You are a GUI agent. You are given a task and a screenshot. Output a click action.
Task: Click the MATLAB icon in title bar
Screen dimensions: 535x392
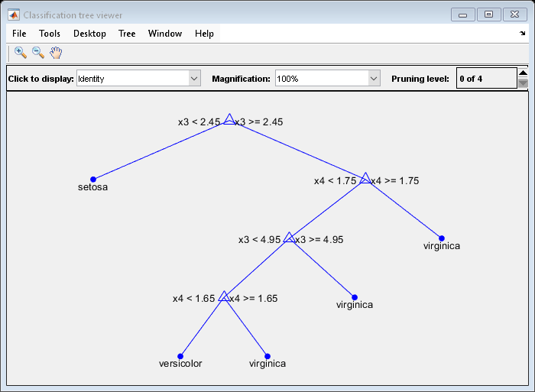[14, 15]
